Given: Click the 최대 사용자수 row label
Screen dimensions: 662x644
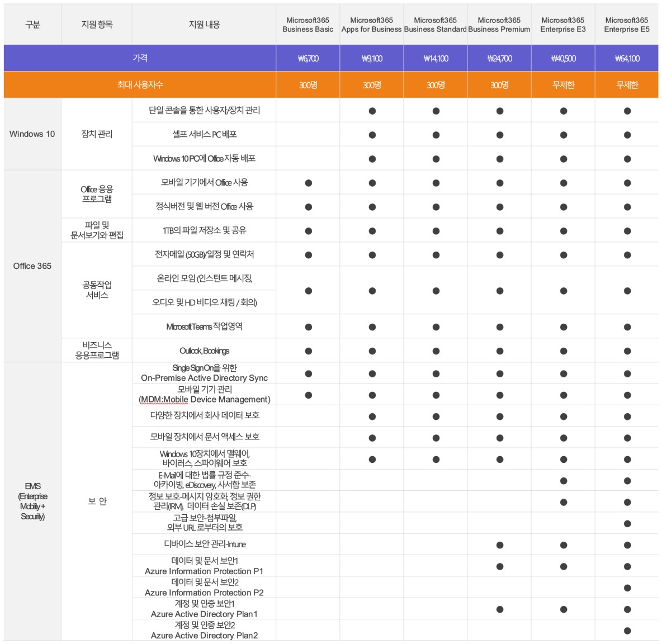Looking at the screenshot, I should 140,84.
